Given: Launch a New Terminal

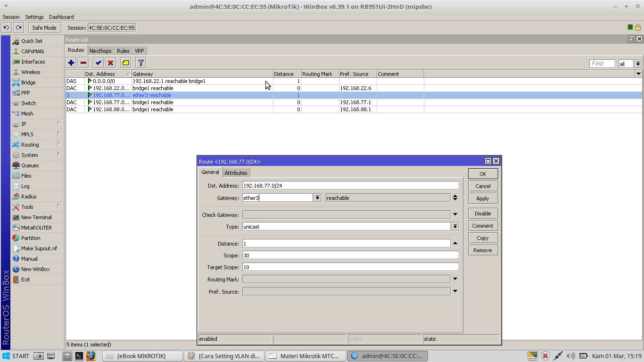Looking at the screenshot, I should pos(37,217).
